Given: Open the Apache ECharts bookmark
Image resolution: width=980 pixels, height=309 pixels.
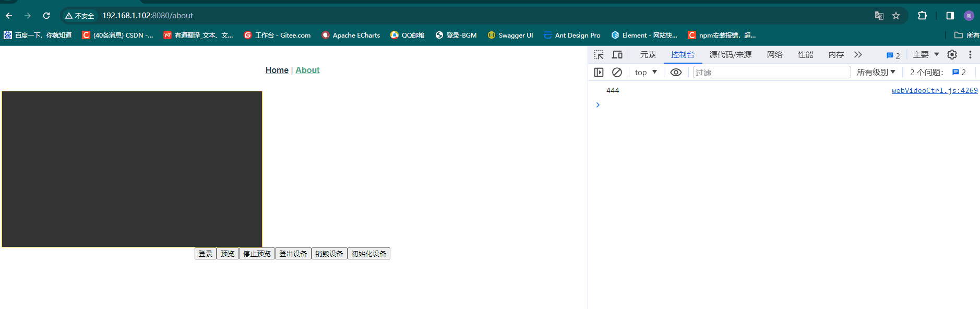Looking at the screenshot, I should tap(351, 35).
